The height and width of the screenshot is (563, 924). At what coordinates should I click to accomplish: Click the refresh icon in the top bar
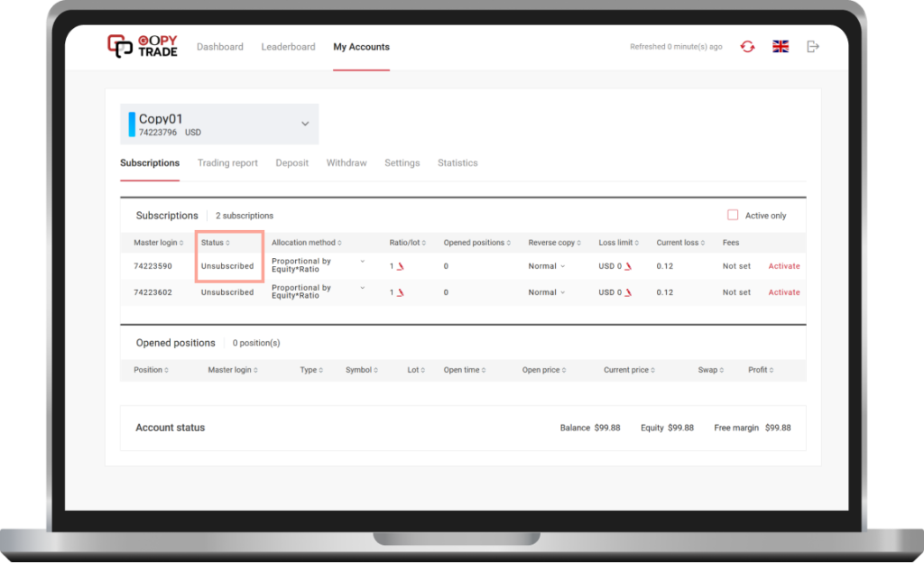click(x=747, y=46)
